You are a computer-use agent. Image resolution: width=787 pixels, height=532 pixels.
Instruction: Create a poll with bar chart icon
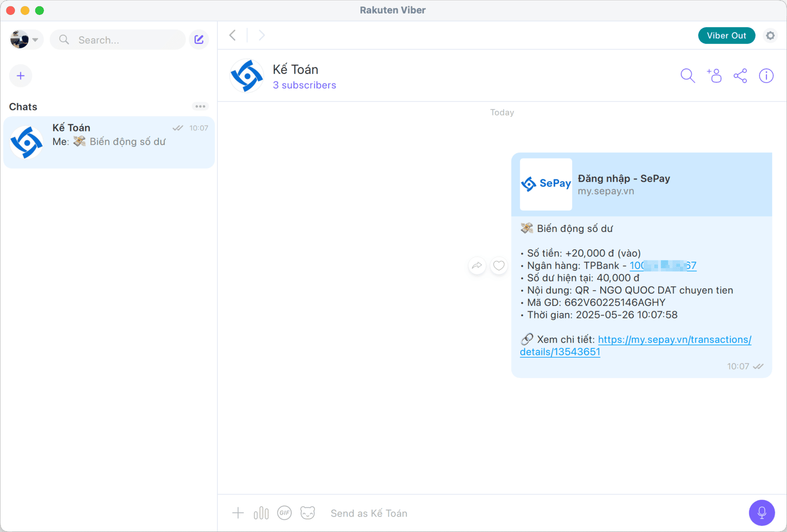(261, 513)
